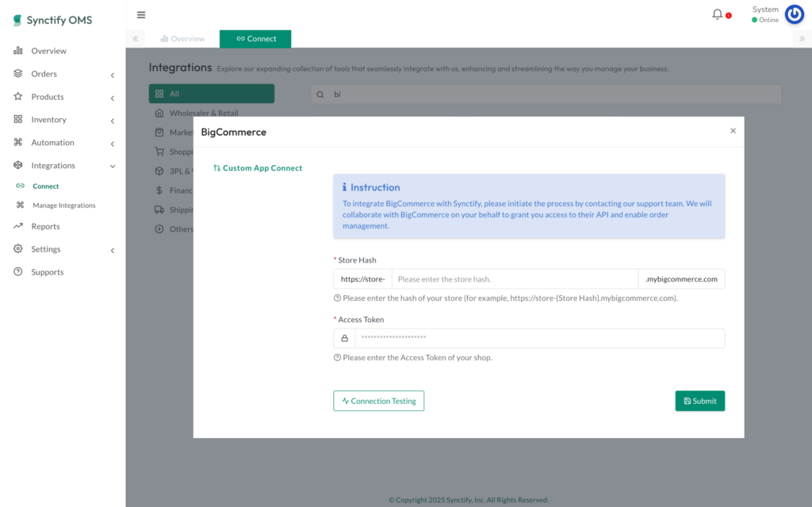Click the Orders layers icon

18,74
